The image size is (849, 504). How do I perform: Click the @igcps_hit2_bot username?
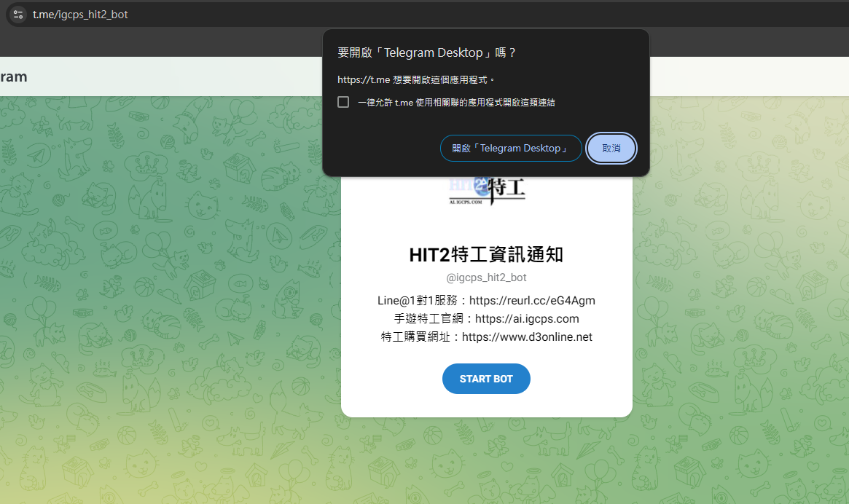(486, 277)
